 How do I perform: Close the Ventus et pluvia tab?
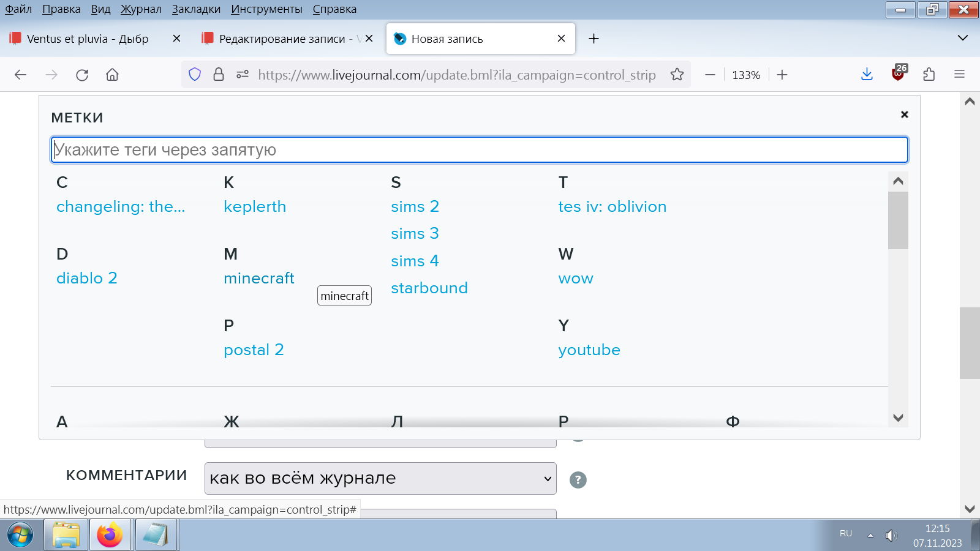176,39
